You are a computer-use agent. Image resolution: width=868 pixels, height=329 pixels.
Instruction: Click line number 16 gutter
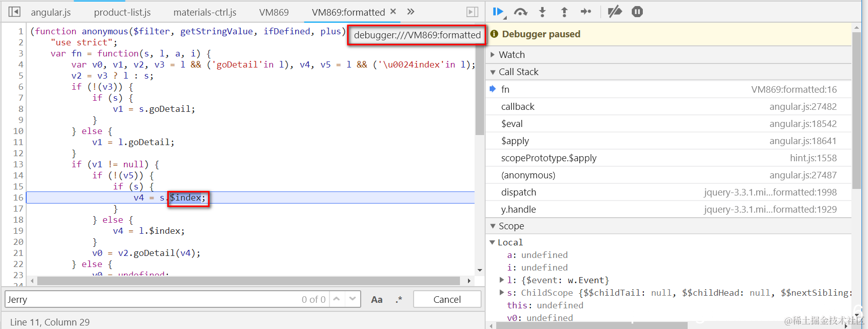coord(18,198)
